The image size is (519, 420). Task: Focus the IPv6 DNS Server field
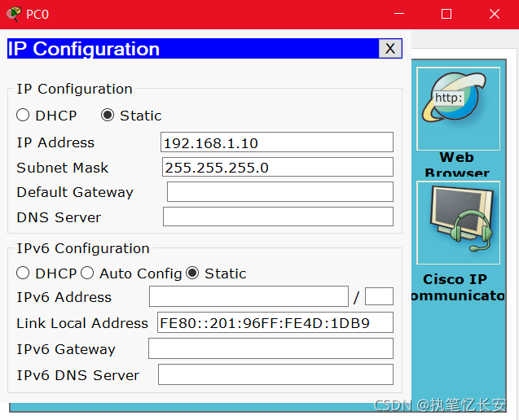275,374
